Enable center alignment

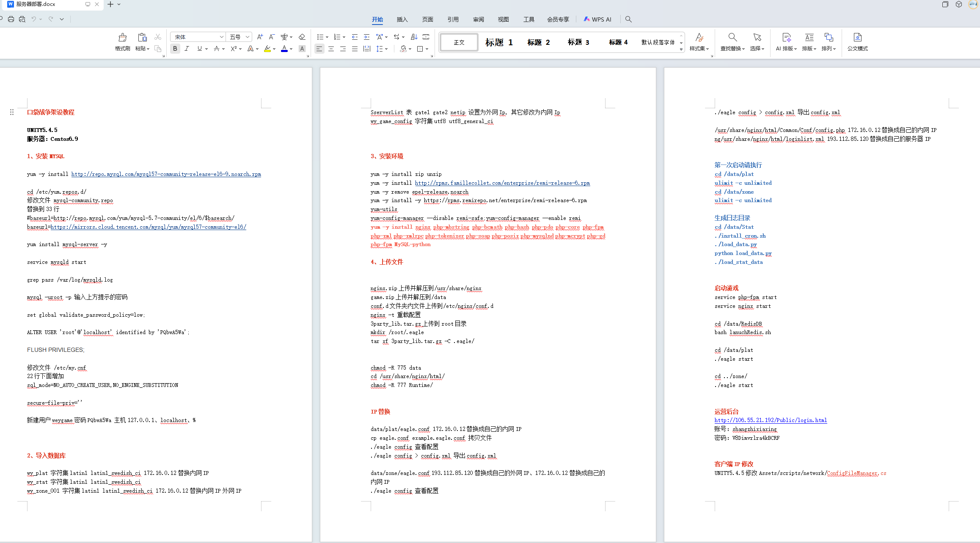pyautogui.click(x=331, y=49)
